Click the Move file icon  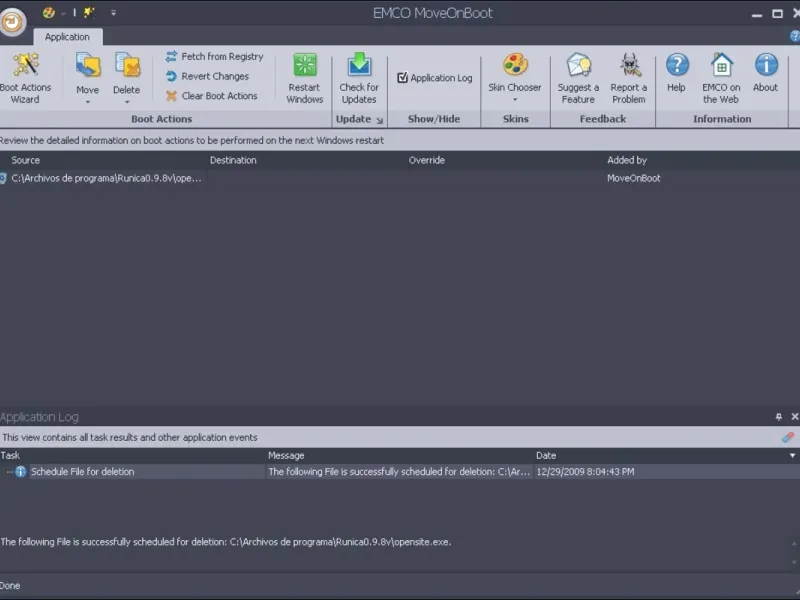88,67
